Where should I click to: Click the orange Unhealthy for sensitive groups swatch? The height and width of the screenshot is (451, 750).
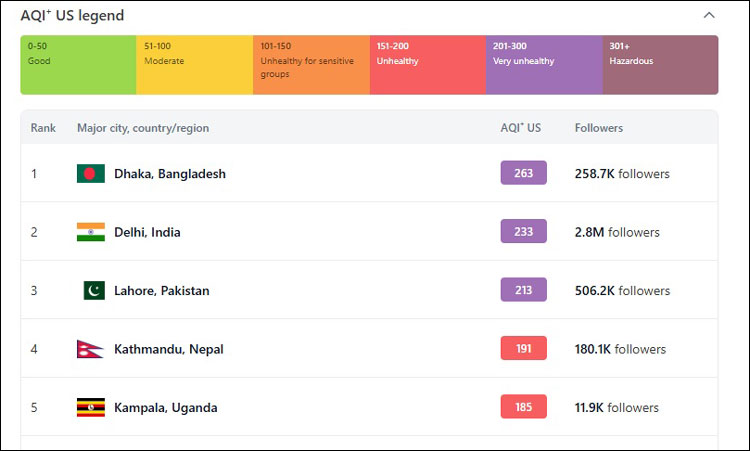point(311,65)
